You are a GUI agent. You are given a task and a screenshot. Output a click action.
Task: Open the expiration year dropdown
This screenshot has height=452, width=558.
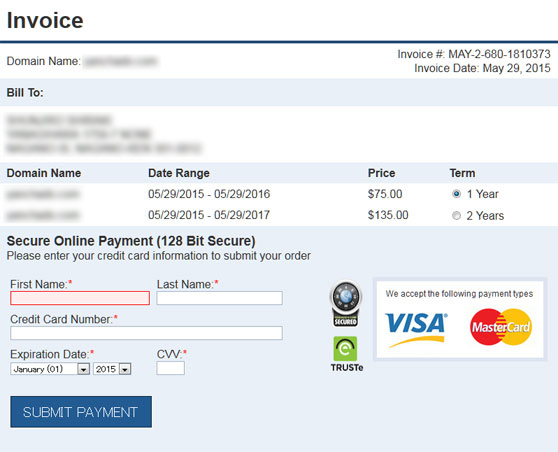[112, 369]
